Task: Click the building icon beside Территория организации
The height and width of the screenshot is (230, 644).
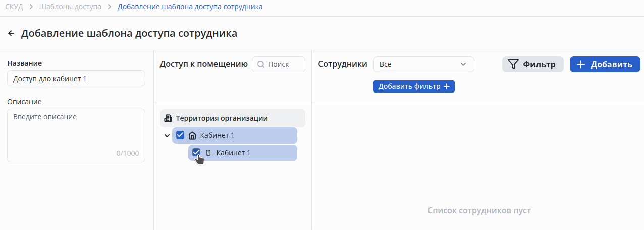Action: click(169, 118)
